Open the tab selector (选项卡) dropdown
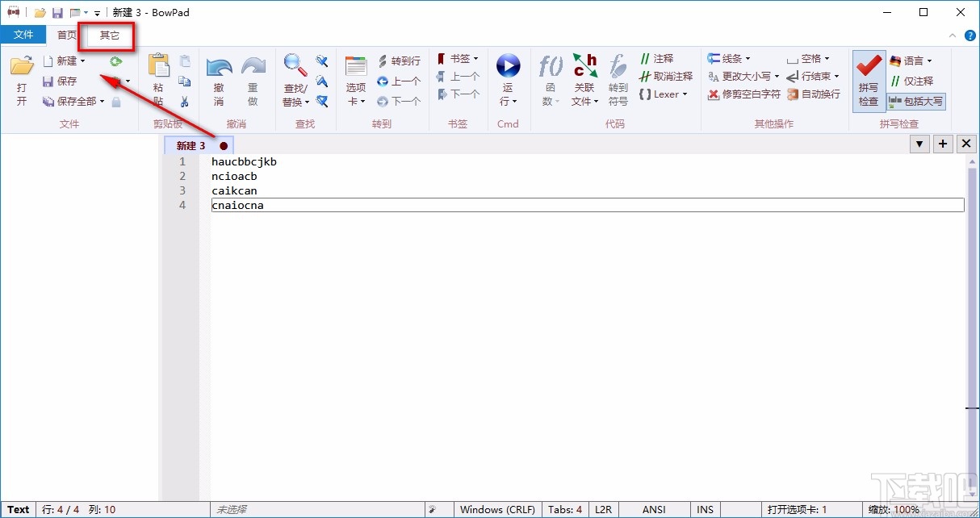Image resolution: width=980 pixels, height=518 pixels. click(x=356, y=81)
